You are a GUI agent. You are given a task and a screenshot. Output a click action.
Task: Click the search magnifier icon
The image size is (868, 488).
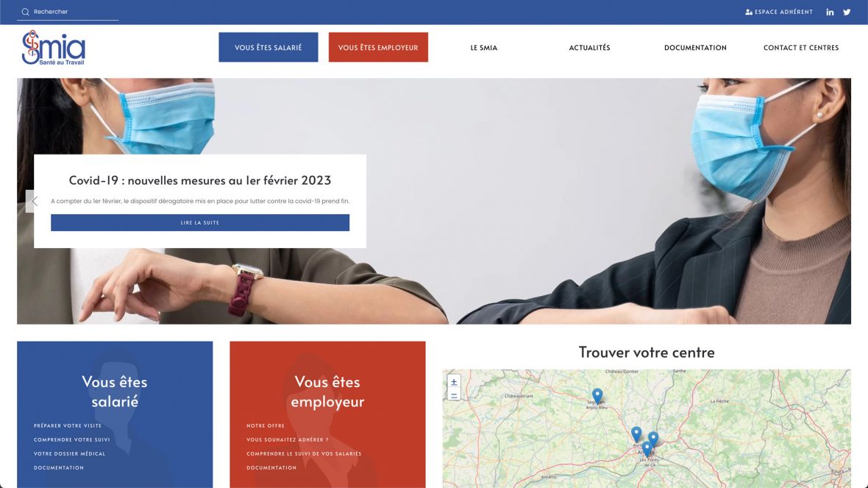tap(26, 12)
